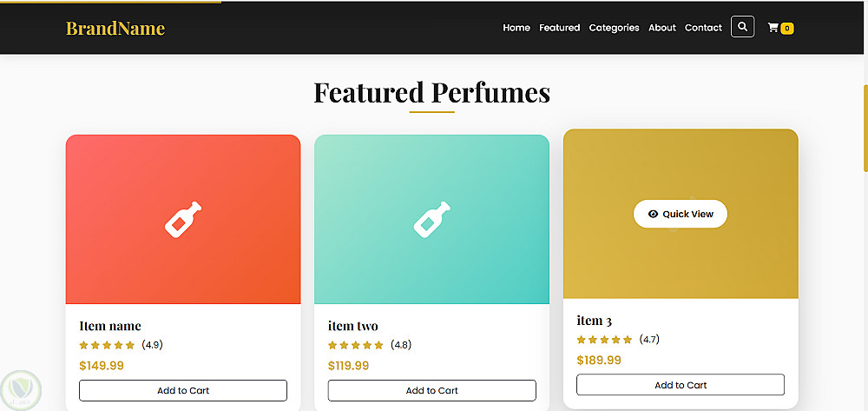Open the search magnifier icon
Viewport: 868px width, 411px height.
[x=742, y=27]
